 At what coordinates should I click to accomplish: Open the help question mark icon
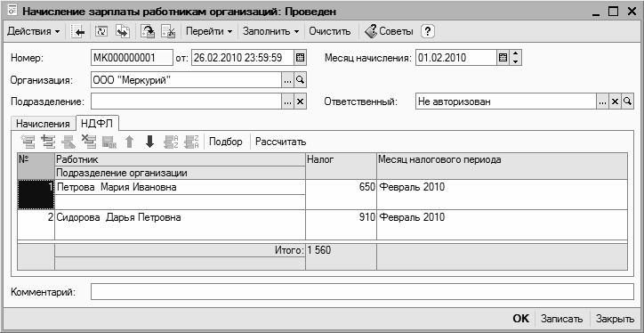tap(428, 31)
